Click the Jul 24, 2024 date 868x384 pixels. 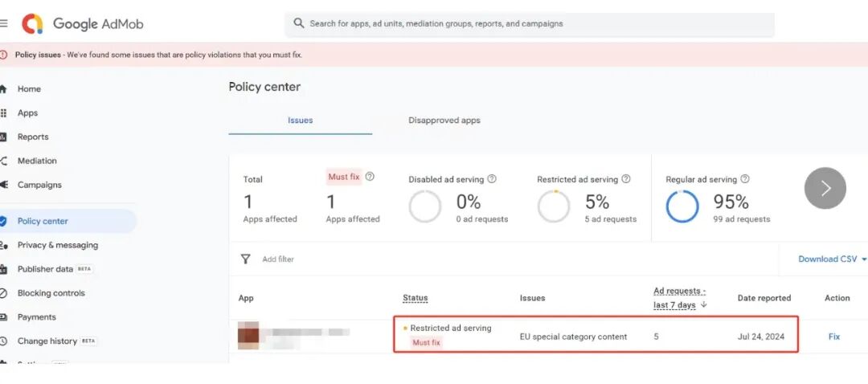tap(760, 337)
